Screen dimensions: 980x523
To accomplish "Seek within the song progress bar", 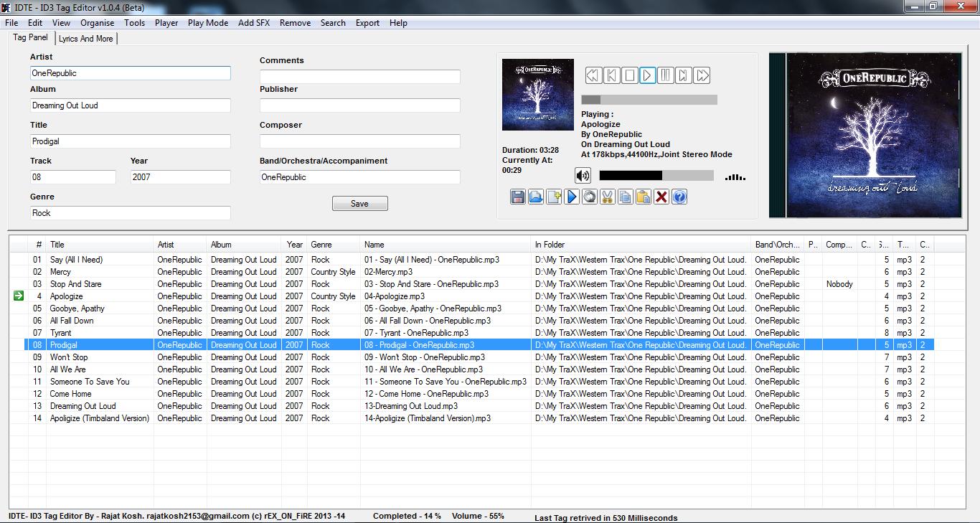I will tap(649, 100).
